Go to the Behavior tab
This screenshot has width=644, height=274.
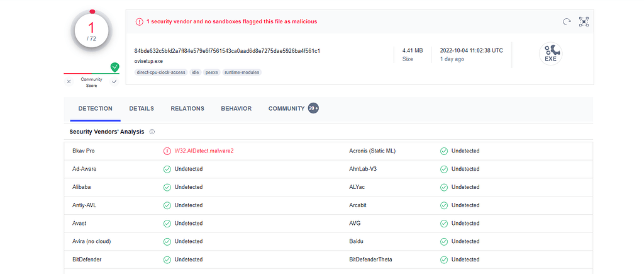[236, 108]
